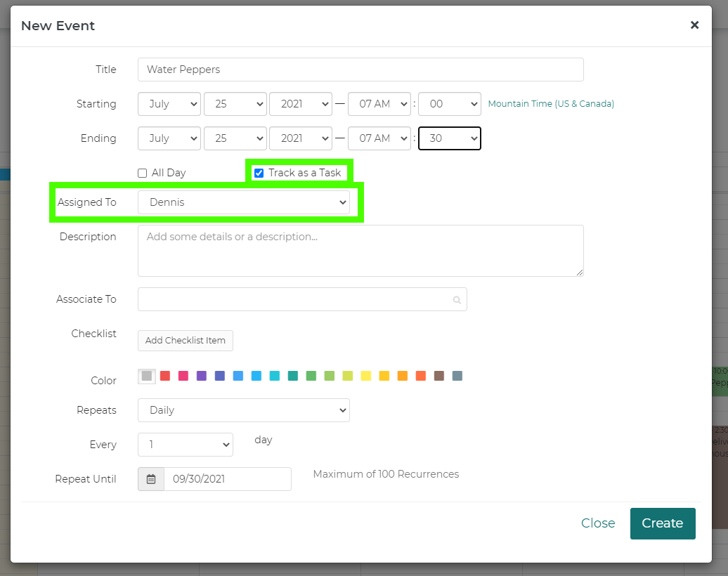
Task: Select the gray color swatch
Action: pyautogui.click(x=147, y=376)
